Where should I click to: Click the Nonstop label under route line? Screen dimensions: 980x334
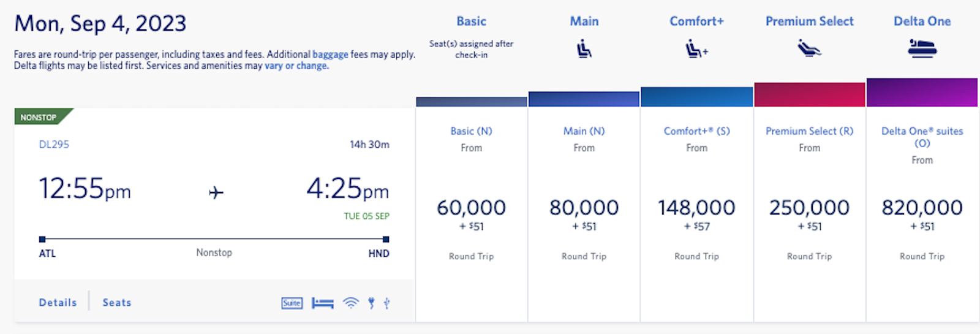(214, 252)
